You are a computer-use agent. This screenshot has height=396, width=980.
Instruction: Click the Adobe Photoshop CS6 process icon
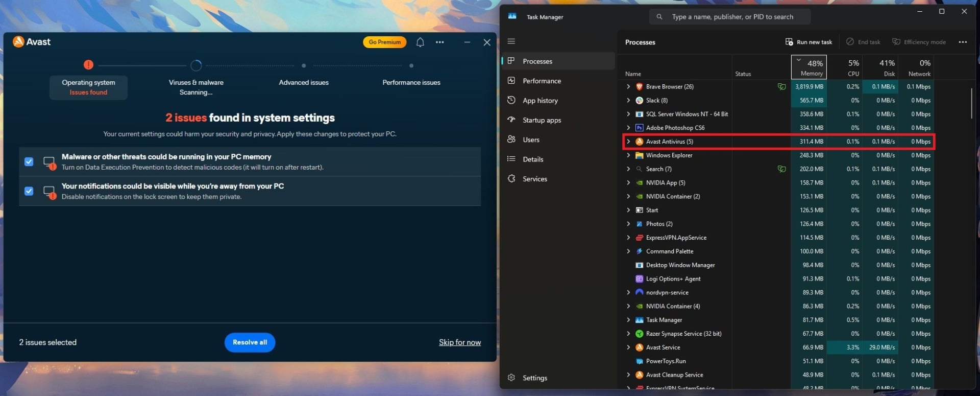639,128
